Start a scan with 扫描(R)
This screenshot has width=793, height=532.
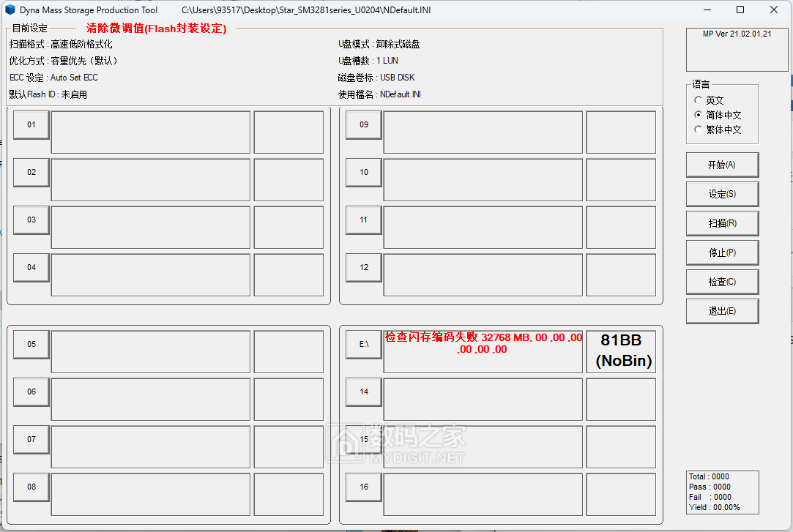(722, 223)
